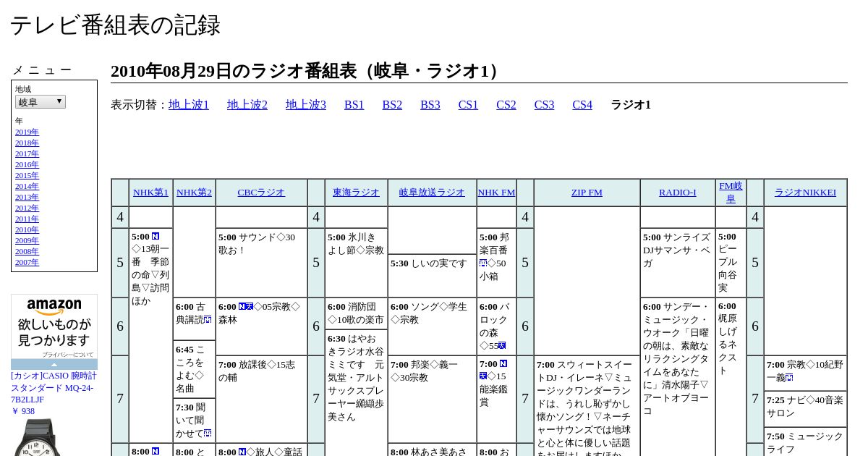This screenshot has width=868, height=456.
Task: Open the 2014年 year link
Action: click(x=27, y=186)
